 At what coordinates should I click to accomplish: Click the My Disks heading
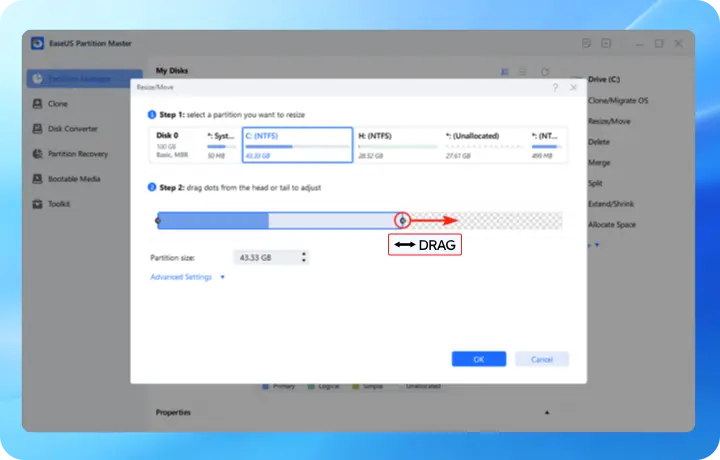pyautogui.click(x=172, y=71)
